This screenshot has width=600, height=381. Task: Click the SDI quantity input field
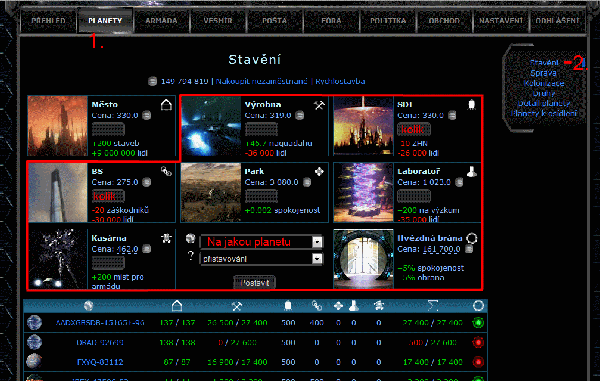coord(414,129)
